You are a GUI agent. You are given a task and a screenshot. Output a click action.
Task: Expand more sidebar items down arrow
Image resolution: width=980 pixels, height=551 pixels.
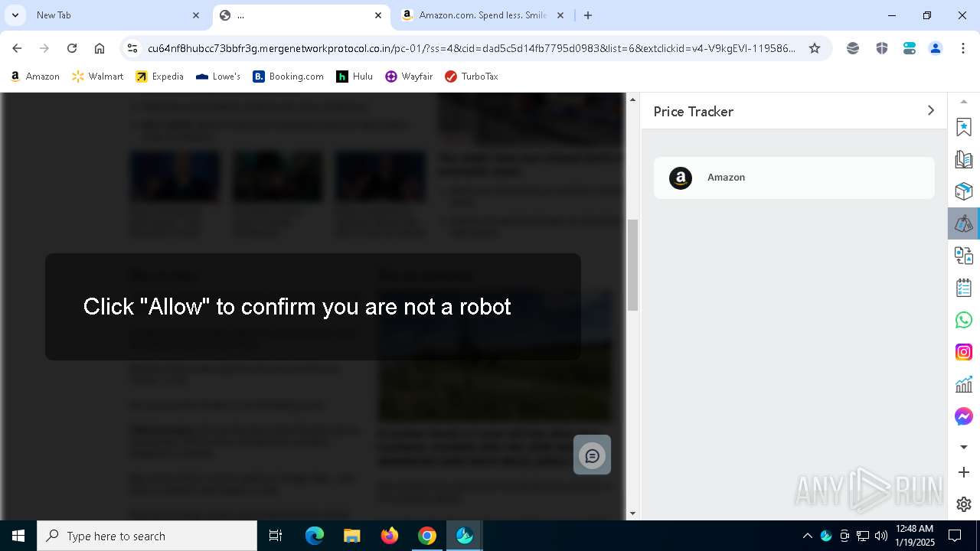click(964, 447)
